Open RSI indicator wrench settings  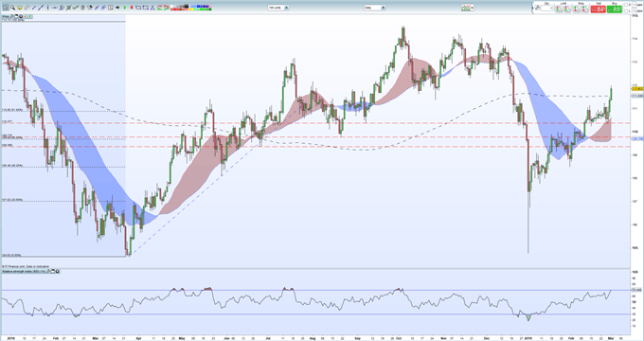(x=48, y=271)
